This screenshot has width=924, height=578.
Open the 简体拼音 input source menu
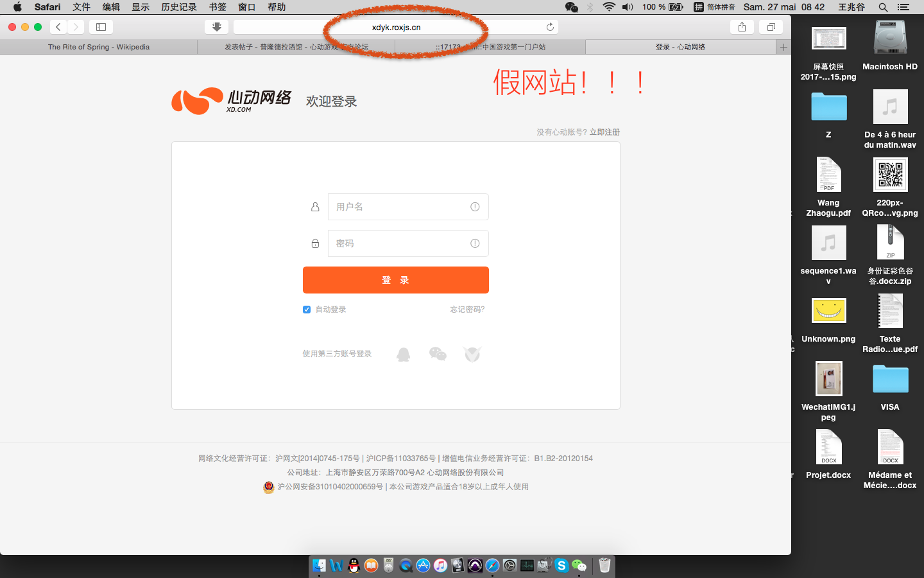714,7
